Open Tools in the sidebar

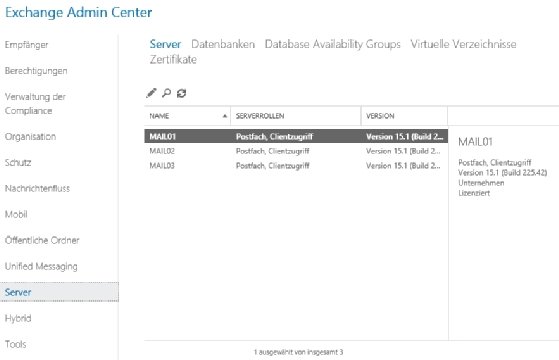tap(16, 344)
